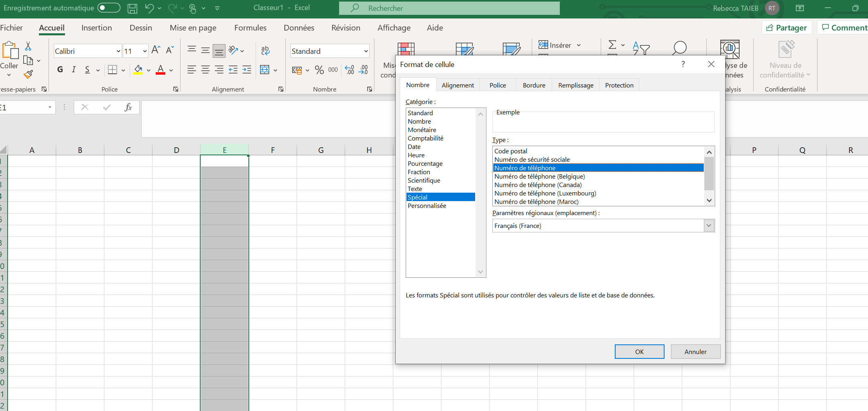Open the Insérer dropdown arrow

[x=579, y=45]
